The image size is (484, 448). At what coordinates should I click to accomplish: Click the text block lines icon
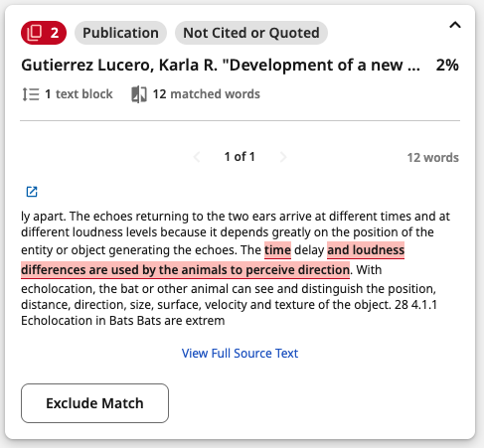[31, 94]
